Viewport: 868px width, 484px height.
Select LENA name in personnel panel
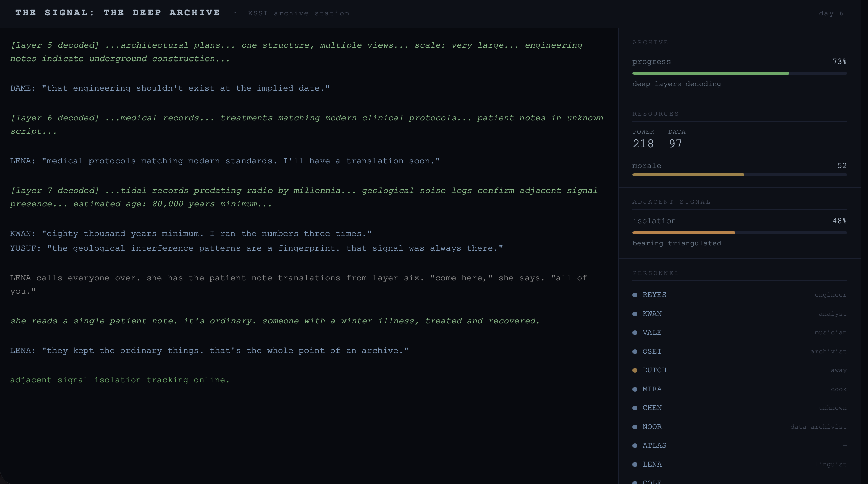coord(652,465)
